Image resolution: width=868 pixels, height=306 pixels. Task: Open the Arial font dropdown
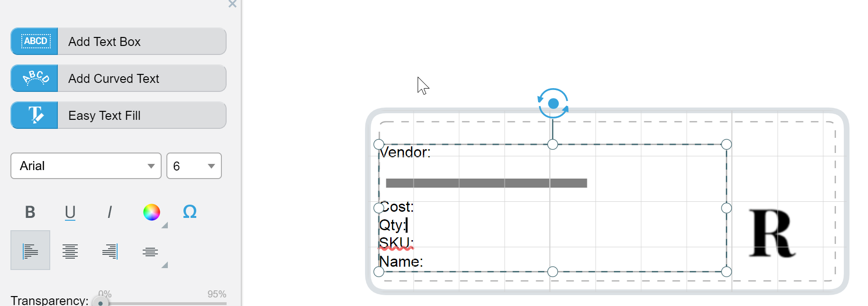(x=86, y=166)
